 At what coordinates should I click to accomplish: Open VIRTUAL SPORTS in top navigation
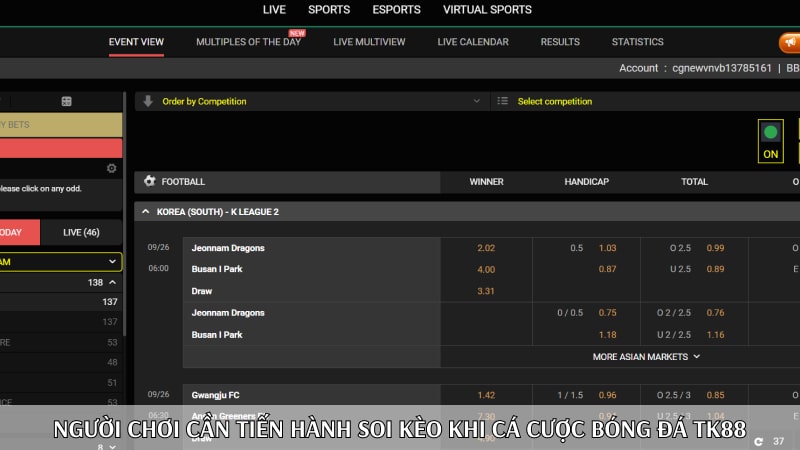coord(487,10)
